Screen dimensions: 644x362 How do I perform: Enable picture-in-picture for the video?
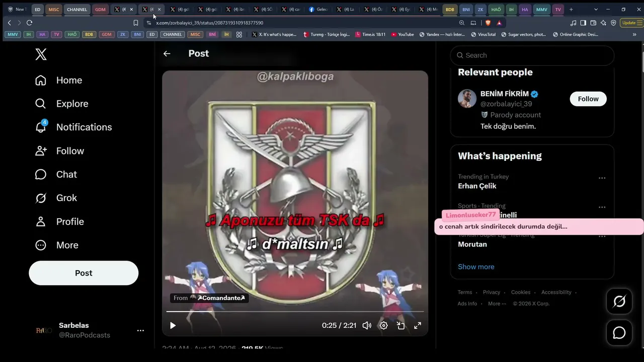[400, 325]
